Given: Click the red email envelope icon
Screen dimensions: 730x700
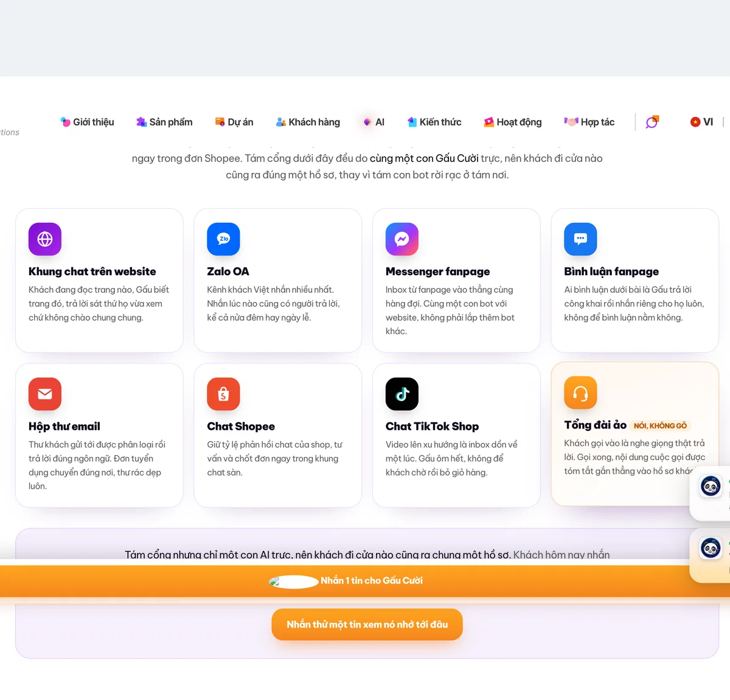Looking at the screenshot, I should pyautogui.click(x=45, y=394).
